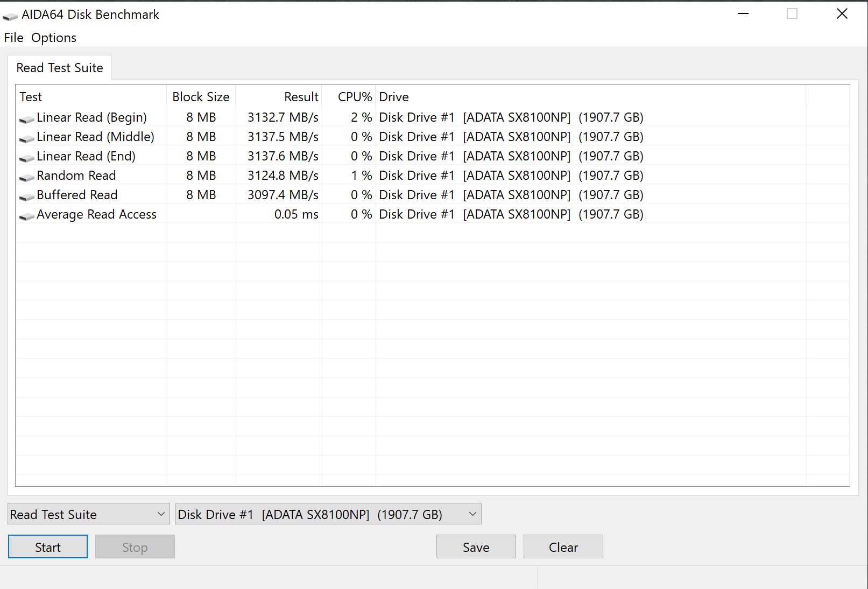Select the Average Read Access row
868x589 pixels.
433,214
